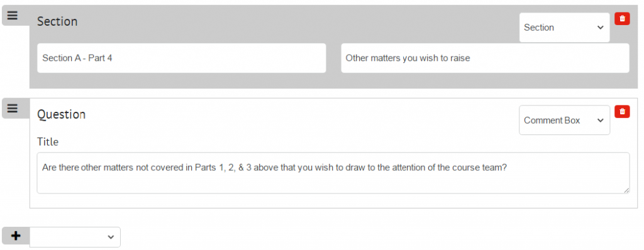Viewport: 644px width, 250px height.
Task: Click the resize grip of the Title text area
Action: coord(626,190)
